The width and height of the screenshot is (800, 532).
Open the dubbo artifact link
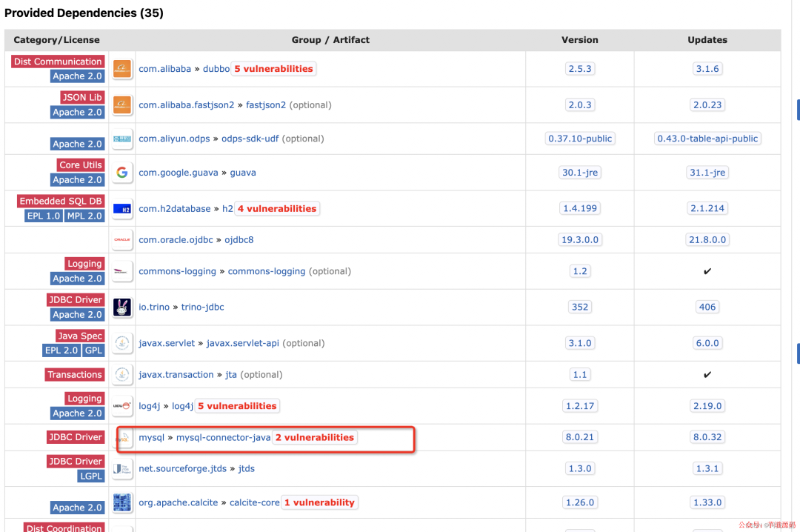(216, 69)
